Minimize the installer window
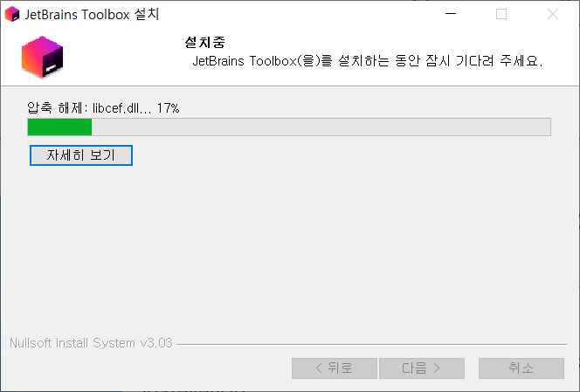This screenshot has width=580, height=392. [451, 14]
